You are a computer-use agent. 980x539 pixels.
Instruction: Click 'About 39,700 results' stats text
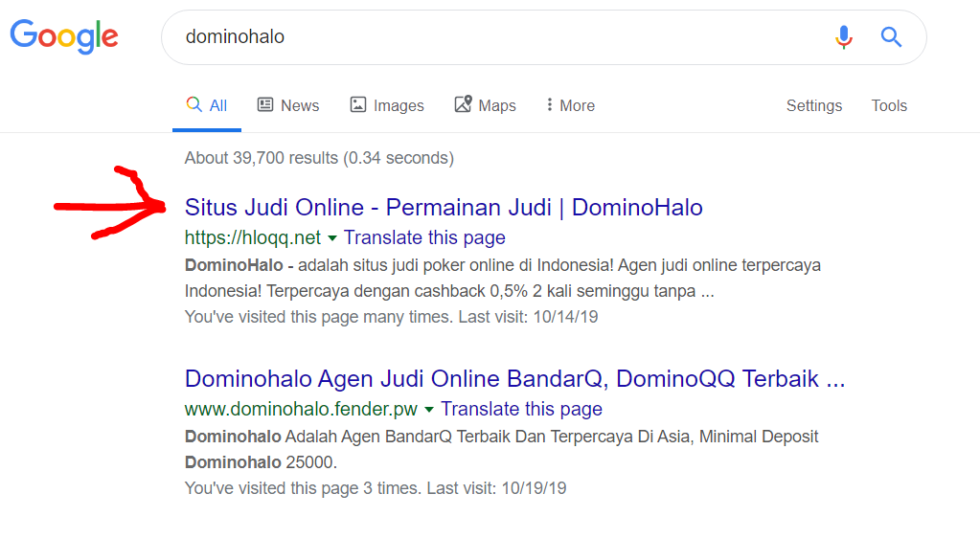coord(319,158)
